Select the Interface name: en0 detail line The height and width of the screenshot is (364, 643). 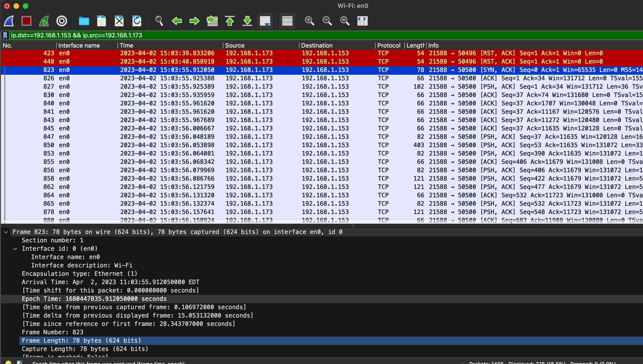pos(65,257)
